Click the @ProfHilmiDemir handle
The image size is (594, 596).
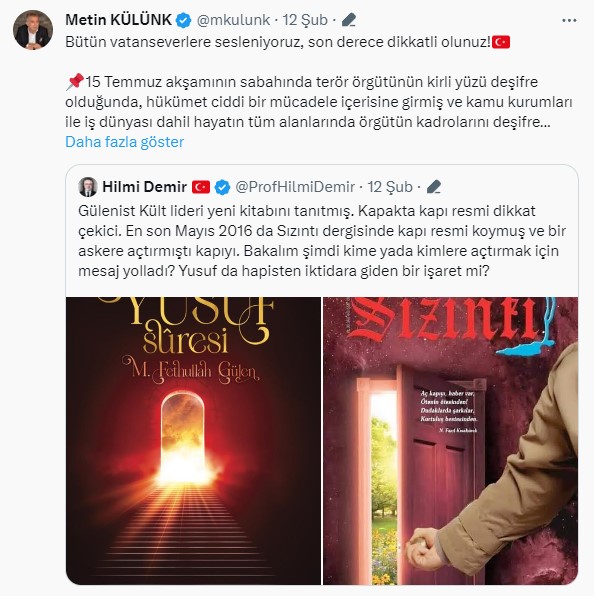pos(295,187)
